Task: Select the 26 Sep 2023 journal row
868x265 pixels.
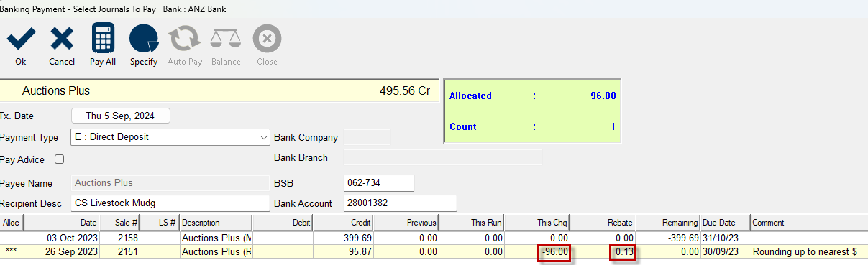Action: (434, 251)
